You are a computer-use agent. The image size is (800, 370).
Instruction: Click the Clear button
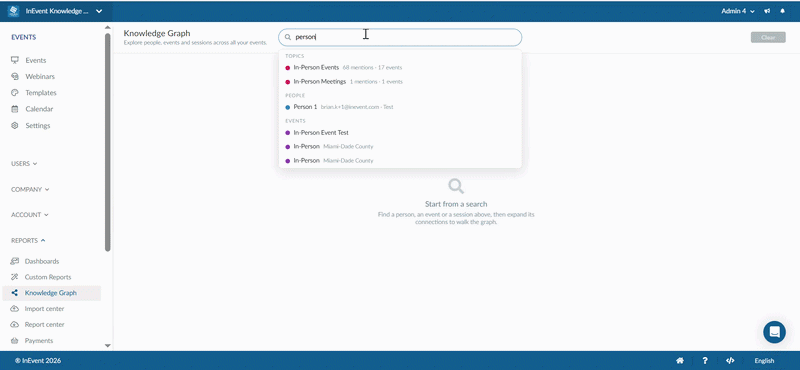pyautogui.click(x=768, y=37)
